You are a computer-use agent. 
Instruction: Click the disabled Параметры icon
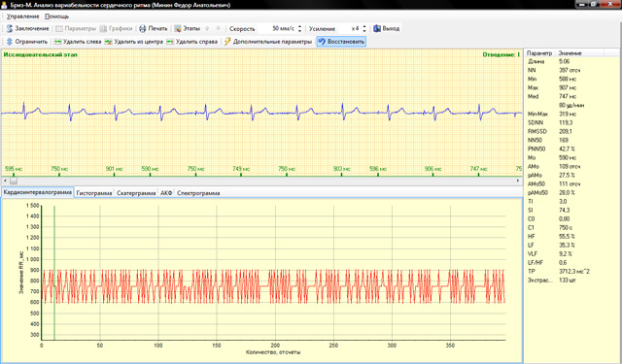tap(59, 28)
